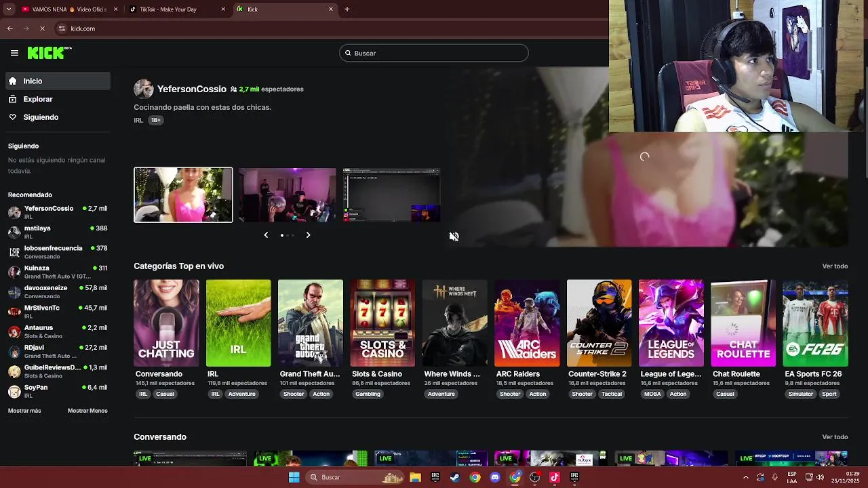Go to previous carousel slide
The image size is (868, 488).
pos(266,235)
